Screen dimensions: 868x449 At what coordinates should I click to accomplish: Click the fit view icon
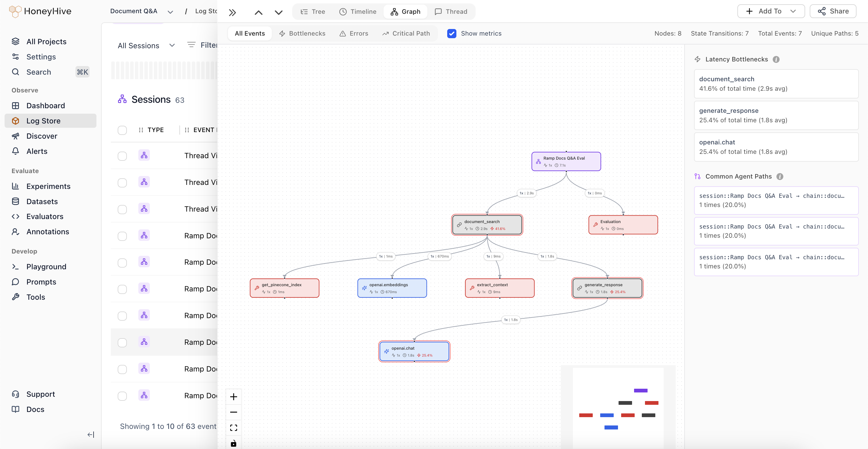(x=234, y=428)
